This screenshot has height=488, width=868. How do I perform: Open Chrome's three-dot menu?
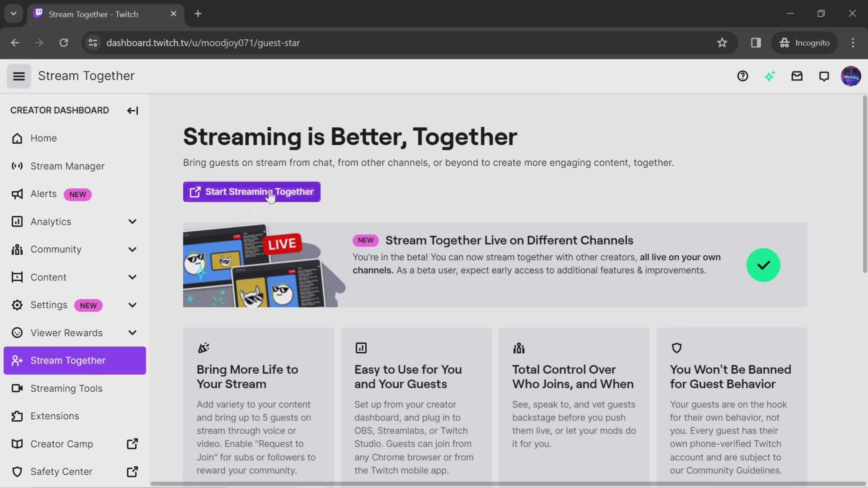pyautogui.click(x=853, y=43)
